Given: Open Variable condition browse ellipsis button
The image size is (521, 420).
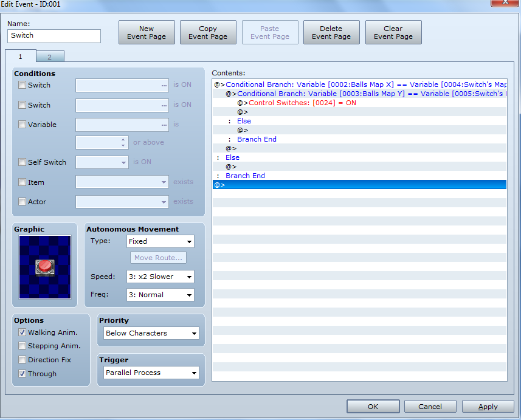Looking at the screenshot, I should [x=164, y=125].
